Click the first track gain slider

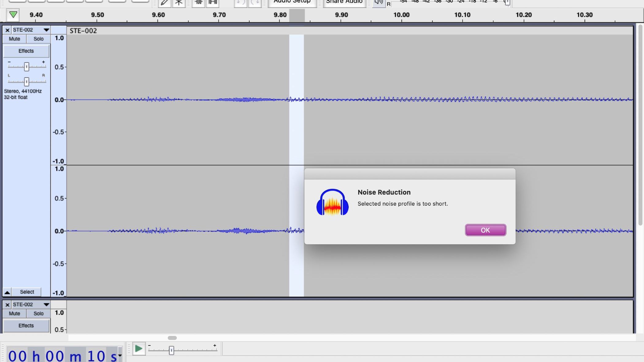[27, 66]
